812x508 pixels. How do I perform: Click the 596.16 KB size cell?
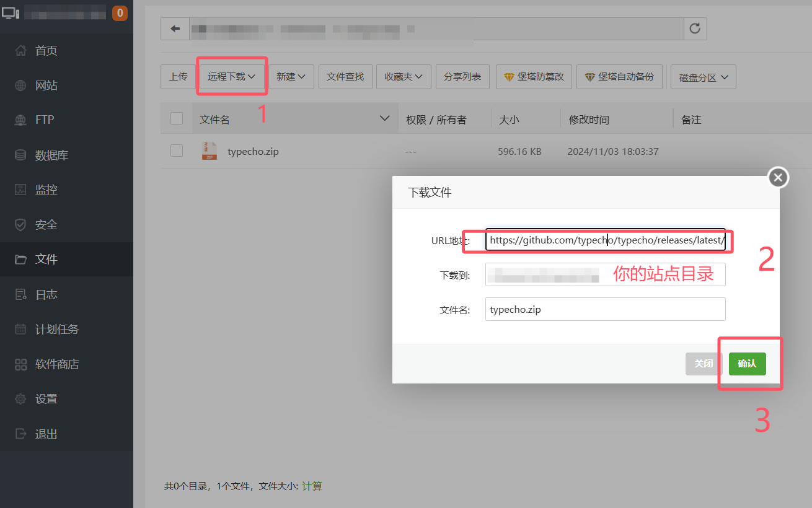pyautogui.click(x=519, y=151)
